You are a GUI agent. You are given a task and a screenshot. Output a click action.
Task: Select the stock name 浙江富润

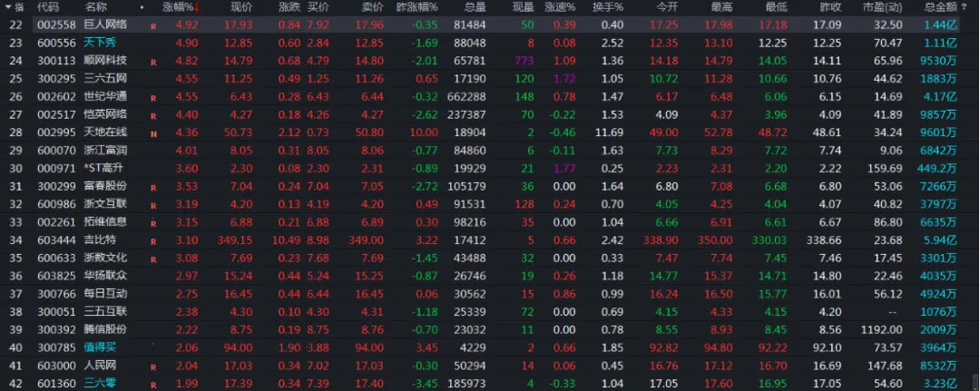tap(106, 151)
